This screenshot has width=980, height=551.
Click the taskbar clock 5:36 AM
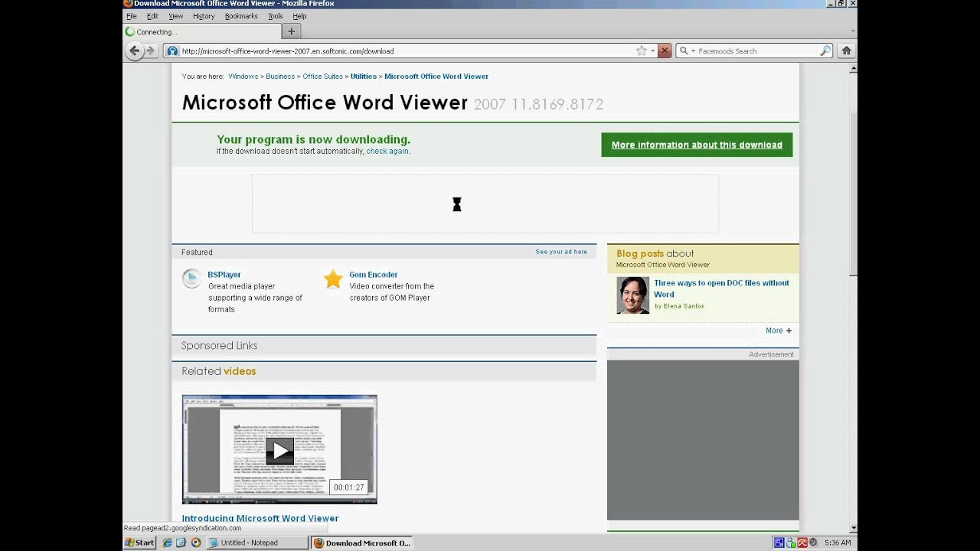[x=838, y=543]
